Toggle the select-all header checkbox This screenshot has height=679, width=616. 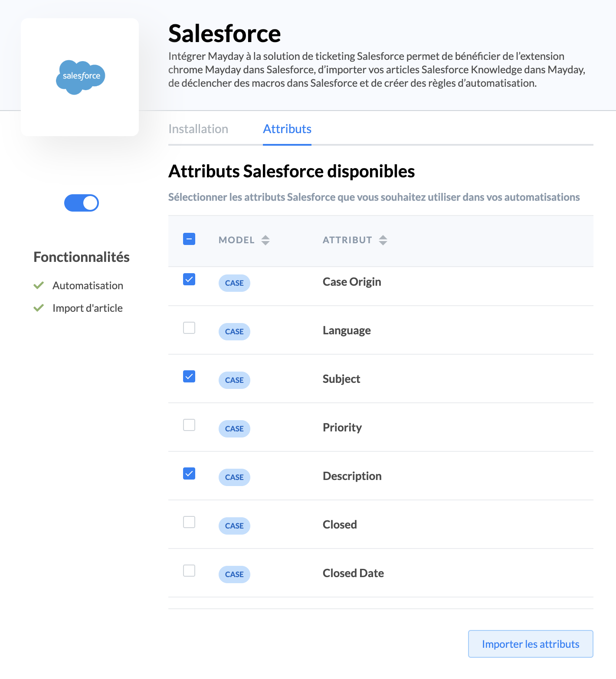point(189,239)
